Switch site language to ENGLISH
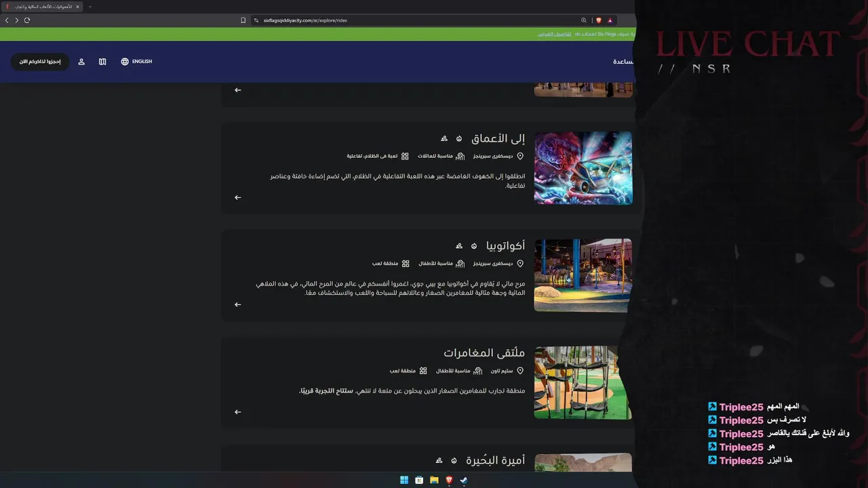The image size is (868, 488). (142, 62)
